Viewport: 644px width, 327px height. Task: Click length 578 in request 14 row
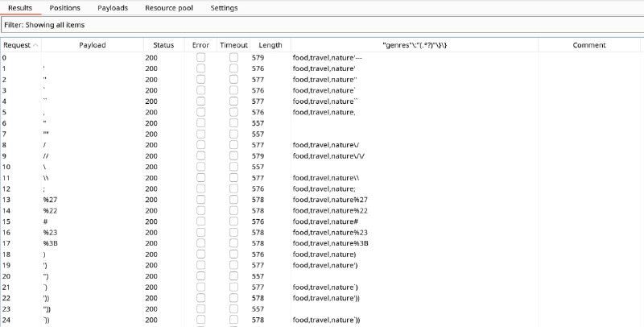[258, 211]
